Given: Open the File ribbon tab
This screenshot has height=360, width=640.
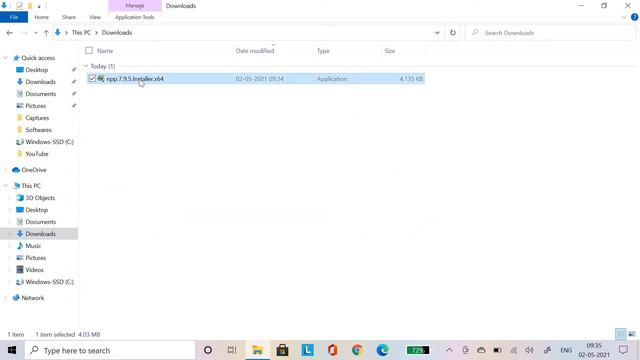Looking at the screenshot, I should [14, 17].
